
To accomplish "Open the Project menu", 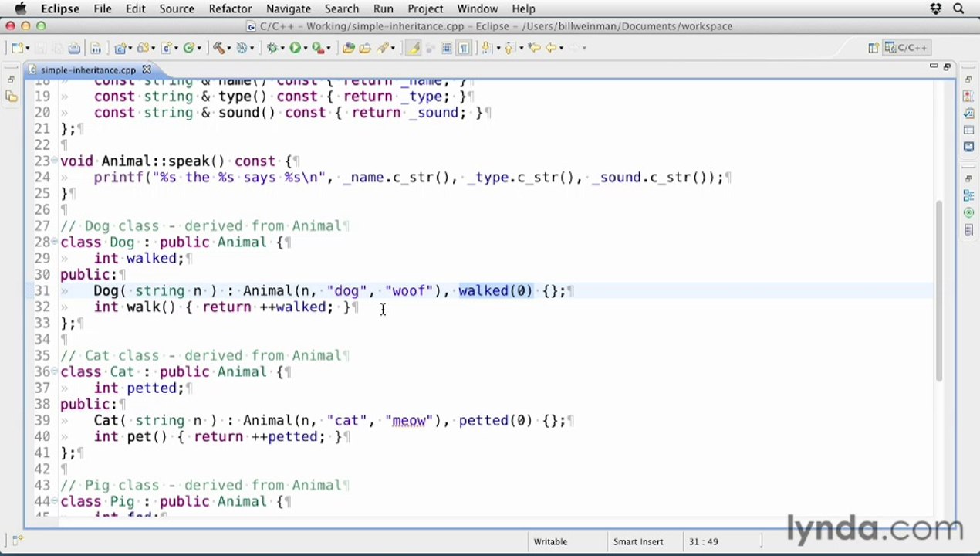I will click(x=425, y=8).
